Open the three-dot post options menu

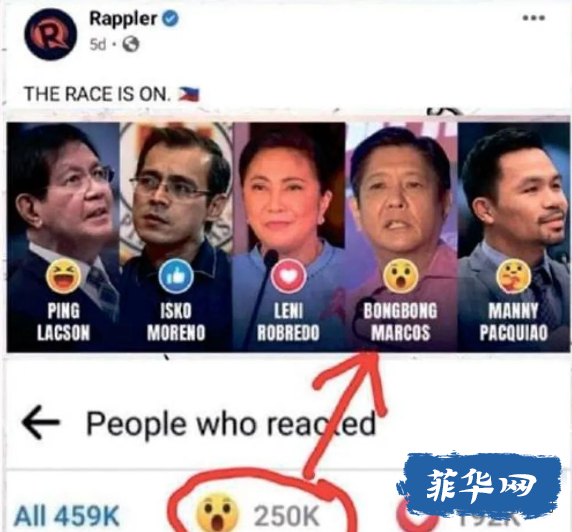[x=533, y=18]
